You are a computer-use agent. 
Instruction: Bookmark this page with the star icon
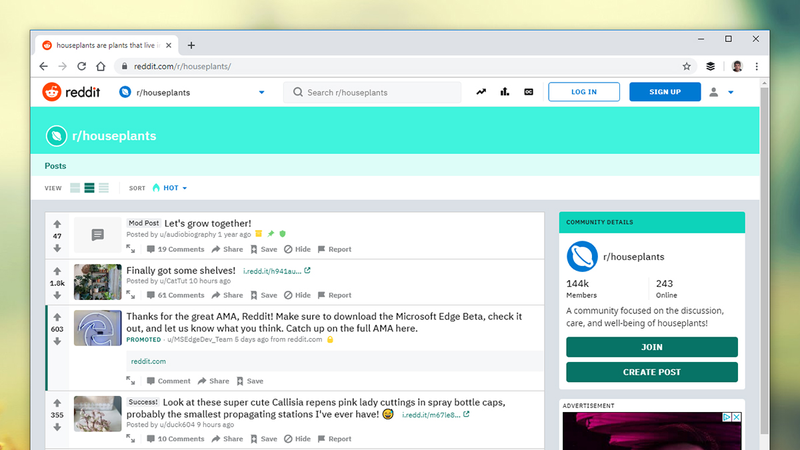coord(687,66)
